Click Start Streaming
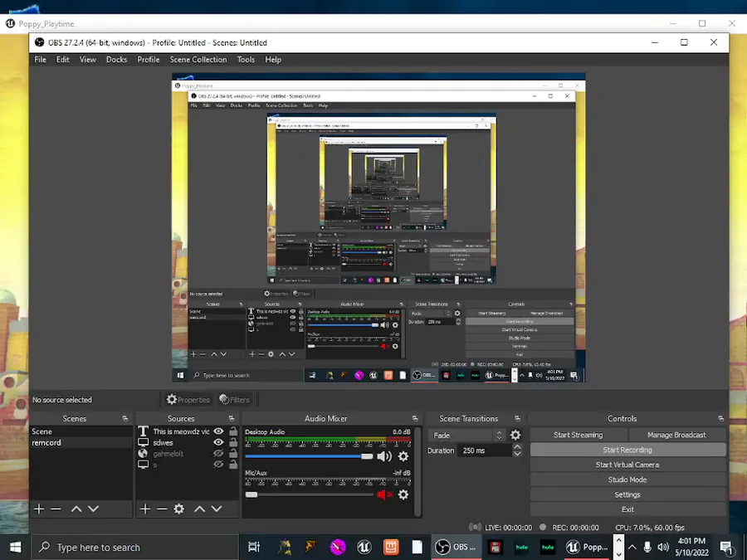The image size is (747, 560). pos(579,435)
